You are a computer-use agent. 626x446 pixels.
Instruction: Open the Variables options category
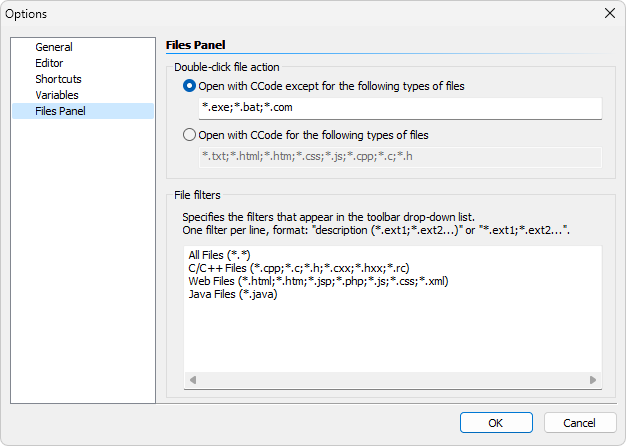coord(57,95)
